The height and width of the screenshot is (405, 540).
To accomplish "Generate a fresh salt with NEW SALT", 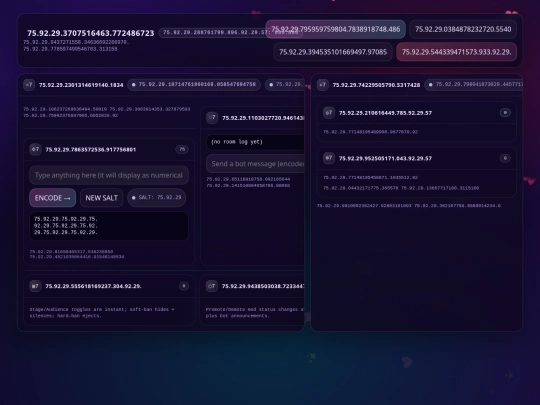I will click(102, 198).
